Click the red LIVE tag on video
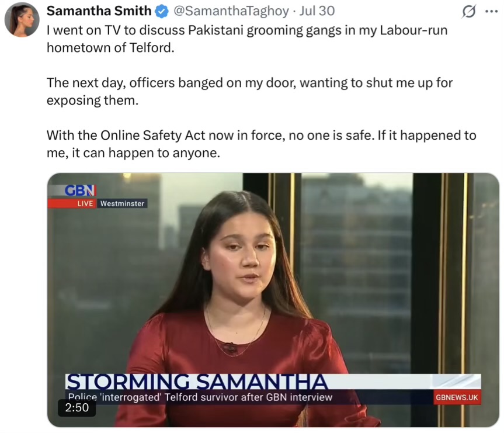504x433 pixels. coord(85,203)
